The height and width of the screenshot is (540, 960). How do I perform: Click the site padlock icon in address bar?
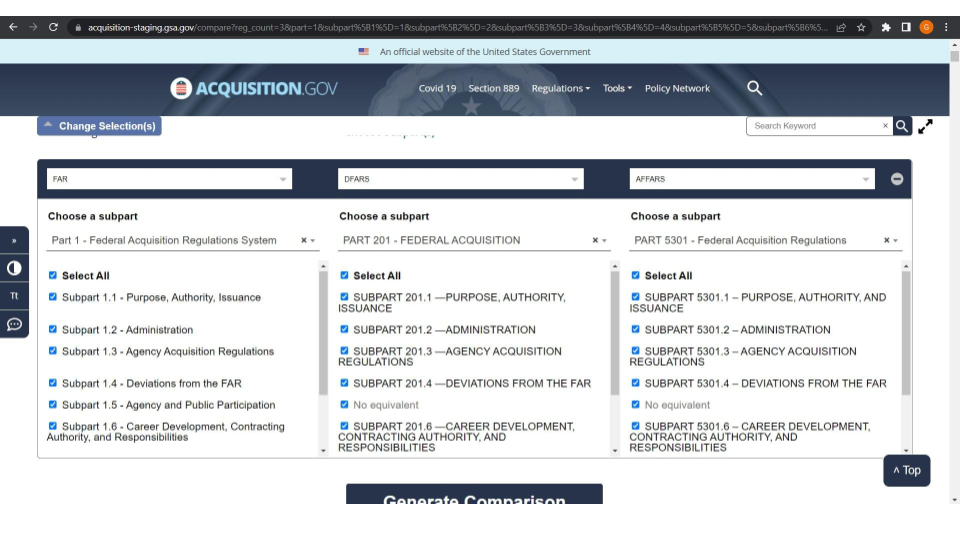click(78, 28)
